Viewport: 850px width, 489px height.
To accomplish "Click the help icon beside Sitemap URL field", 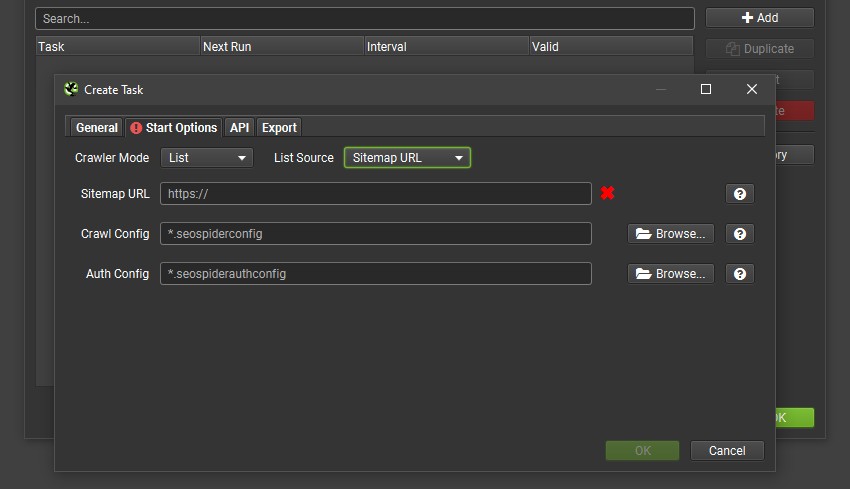I will 739,194.
